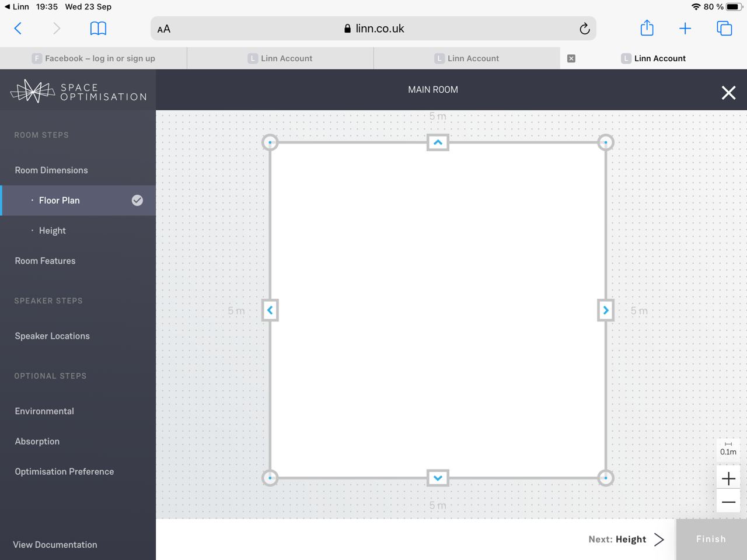Open Safari share menu
The image size is (747, 560).
647,29
